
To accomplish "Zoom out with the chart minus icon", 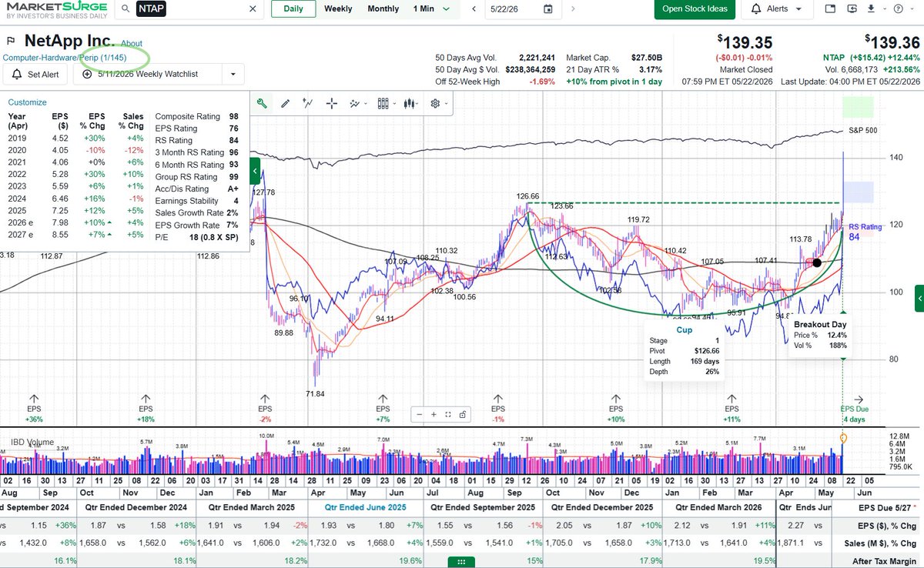I will tap(420, 414).
